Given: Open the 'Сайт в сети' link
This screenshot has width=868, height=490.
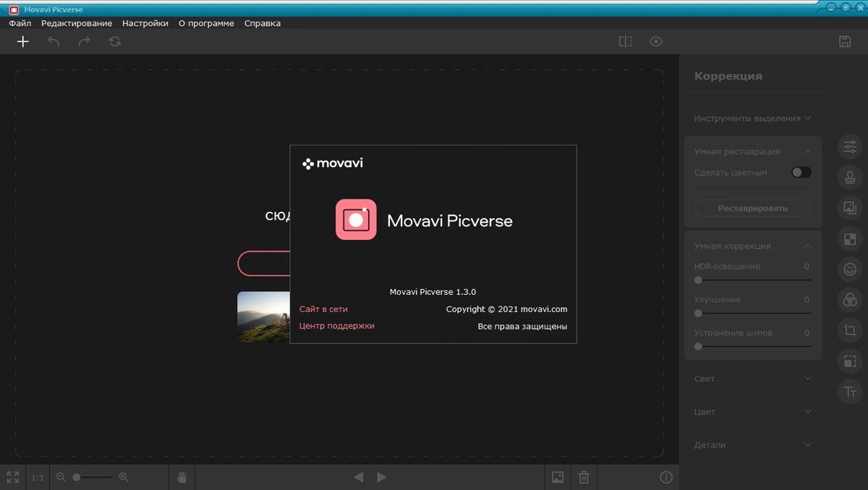Looking at the screenshot, I should point(323,309).
